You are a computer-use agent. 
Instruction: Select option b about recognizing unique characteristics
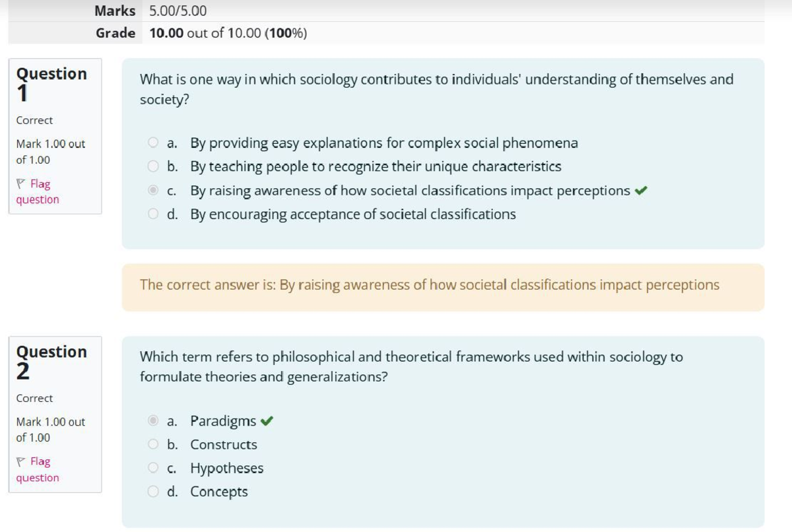pos(152,166)
